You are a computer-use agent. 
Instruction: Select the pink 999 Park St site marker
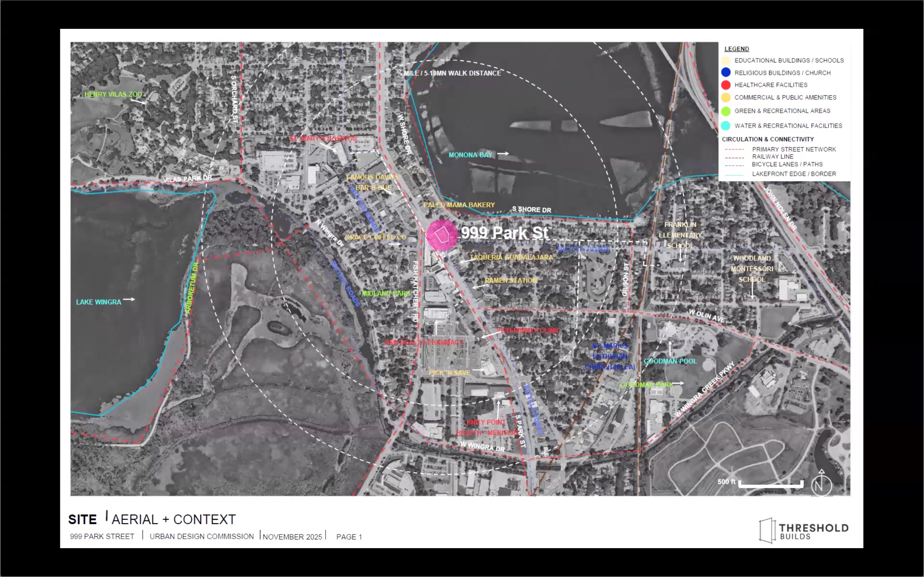click(x=442, y=235)
